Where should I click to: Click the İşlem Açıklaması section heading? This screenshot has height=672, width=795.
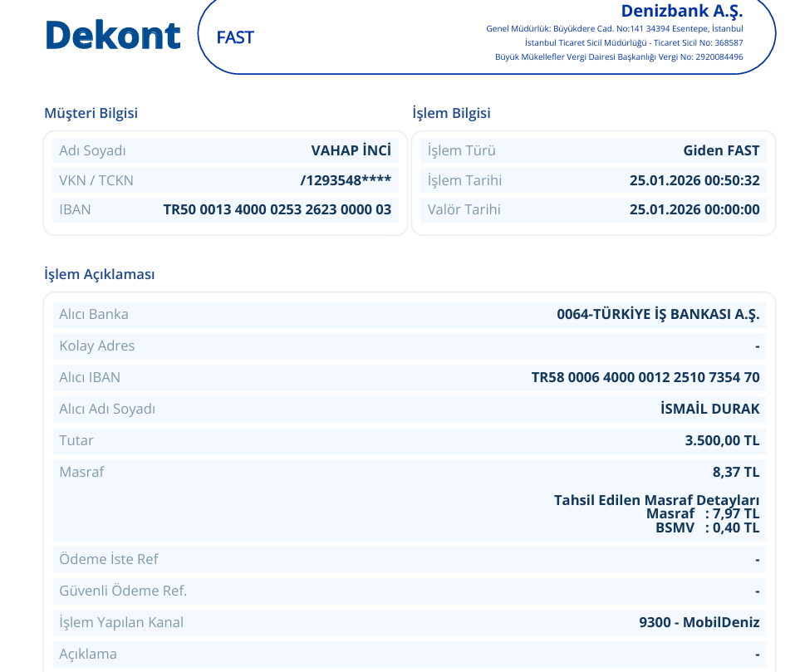point(100,274)
